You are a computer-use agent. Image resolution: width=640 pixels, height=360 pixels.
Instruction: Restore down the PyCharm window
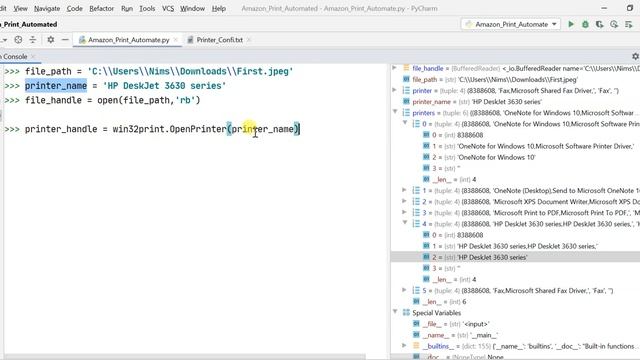(629, 8)
